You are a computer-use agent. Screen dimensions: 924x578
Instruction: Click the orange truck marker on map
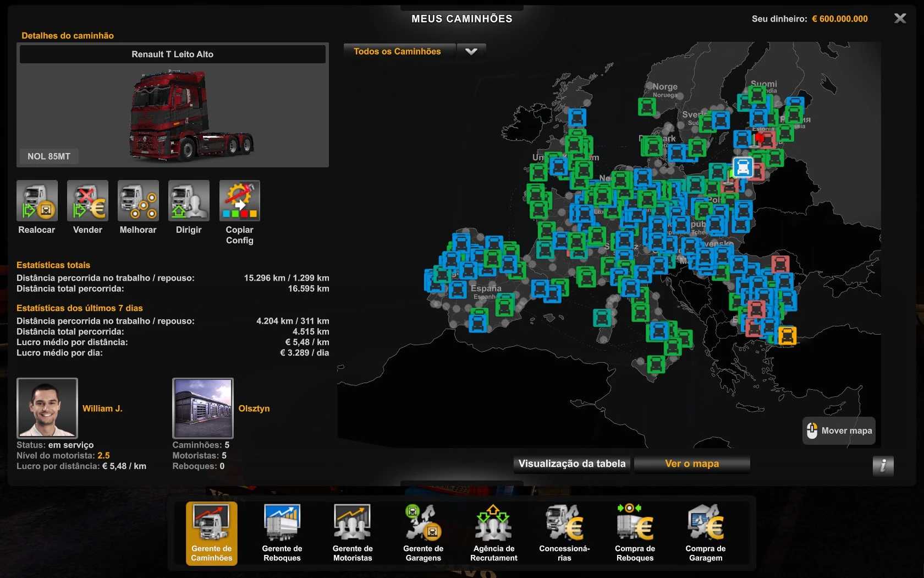click(787, 335)
